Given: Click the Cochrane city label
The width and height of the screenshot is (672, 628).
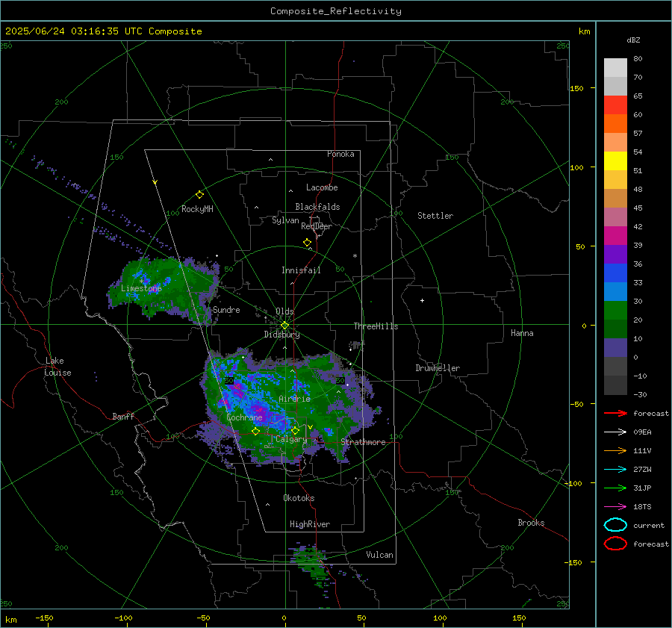Looking at the screenshot, I should pyautogui.click(x=244, y=417).
